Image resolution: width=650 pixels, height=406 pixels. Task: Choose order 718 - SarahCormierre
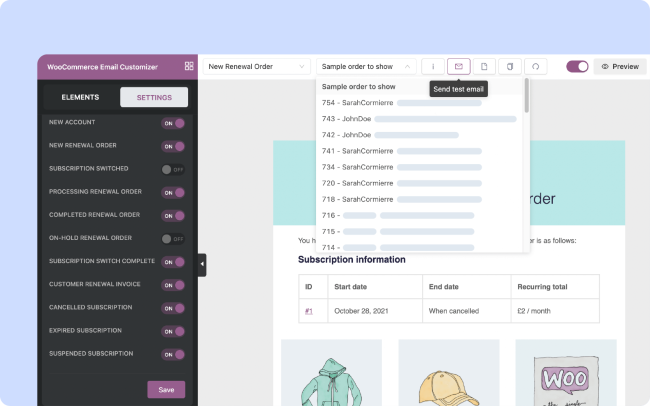(419, 199)
